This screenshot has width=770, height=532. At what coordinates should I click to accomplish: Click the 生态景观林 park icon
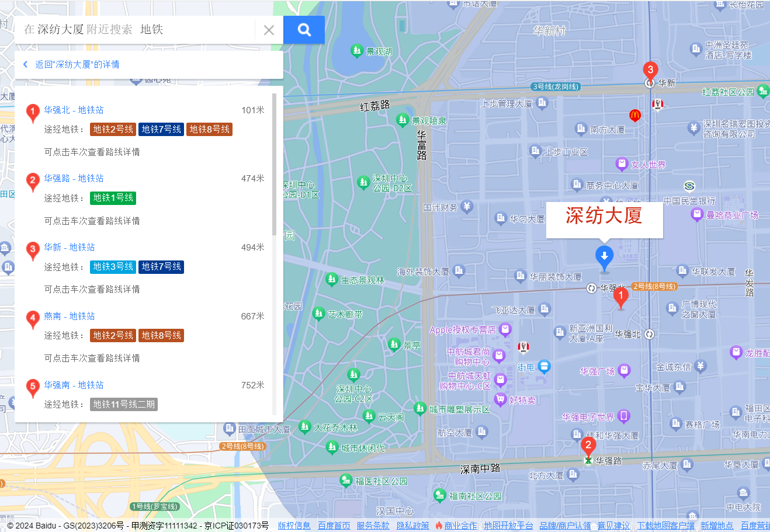pos(332,279)
